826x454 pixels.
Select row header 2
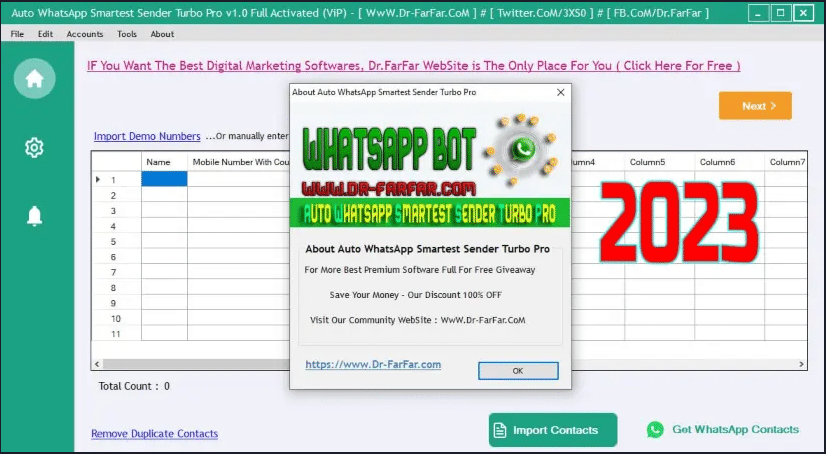pyautogui.click(x=116, y=195)
